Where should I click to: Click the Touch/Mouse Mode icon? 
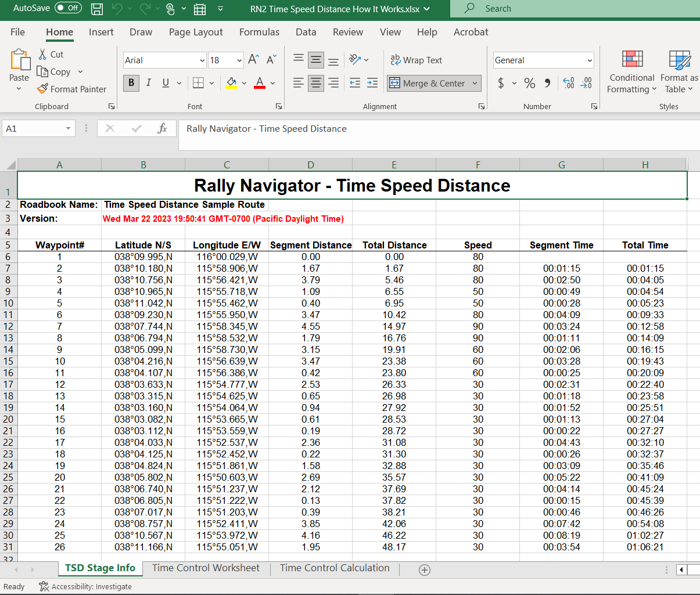170,9
